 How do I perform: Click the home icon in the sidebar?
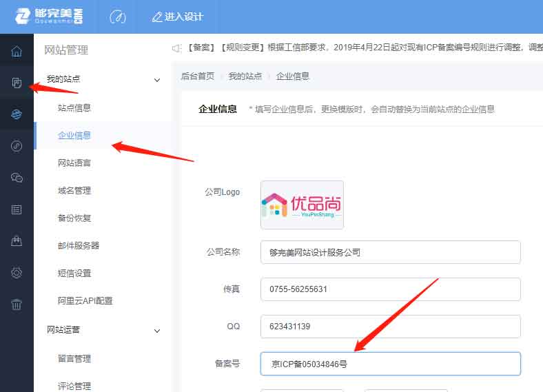tap(17, 52)
